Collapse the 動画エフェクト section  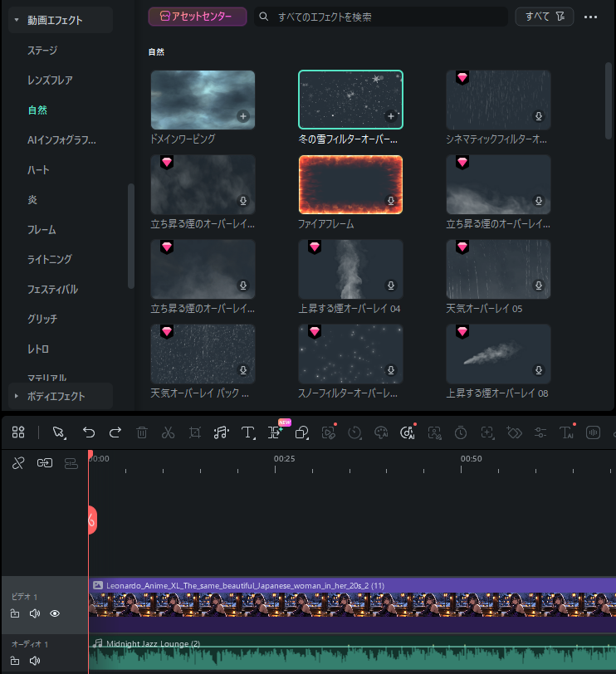pos(17,20)
